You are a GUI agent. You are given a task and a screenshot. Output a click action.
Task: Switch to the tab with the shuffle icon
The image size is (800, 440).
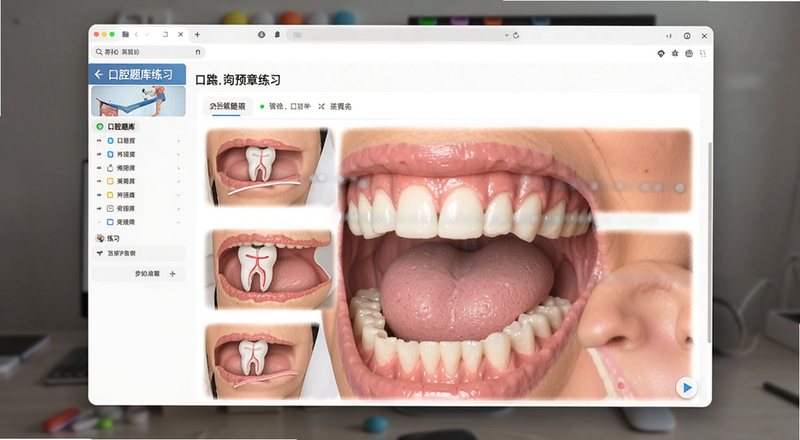point(335,106)
